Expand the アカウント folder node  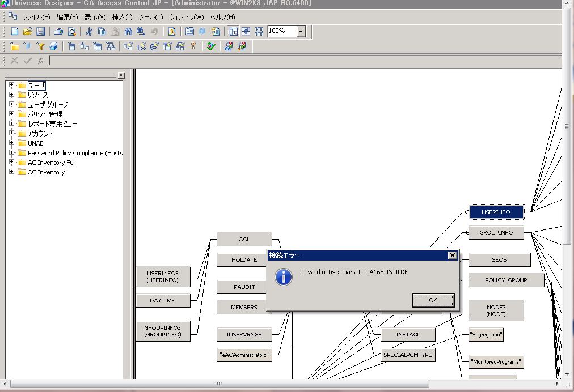(x=12, y=133)
